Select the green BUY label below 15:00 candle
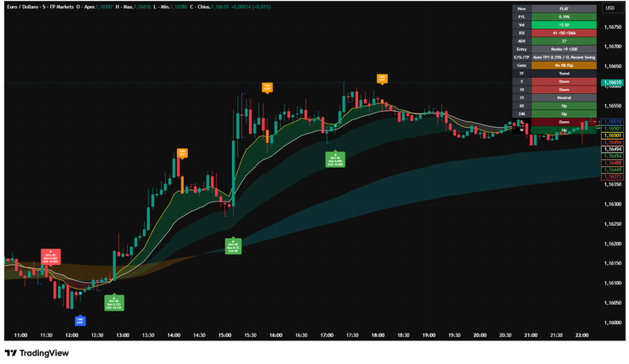 (233, 245)
